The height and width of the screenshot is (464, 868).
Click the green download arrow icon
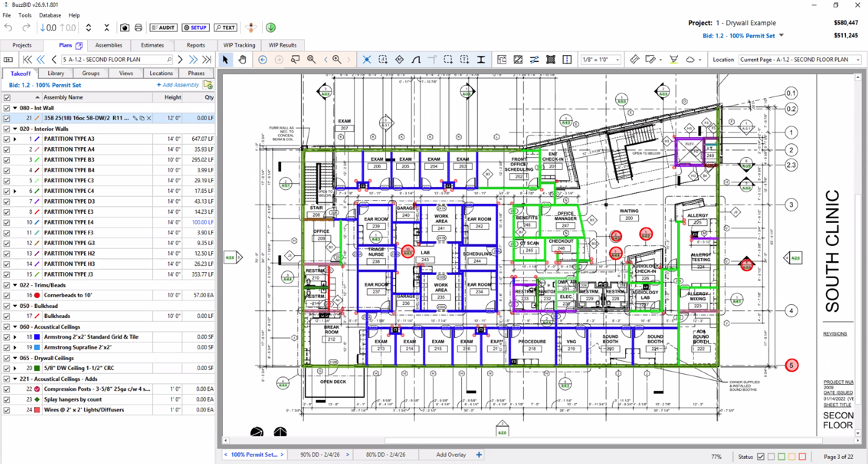pyautogui.click(x=271, y=27)
